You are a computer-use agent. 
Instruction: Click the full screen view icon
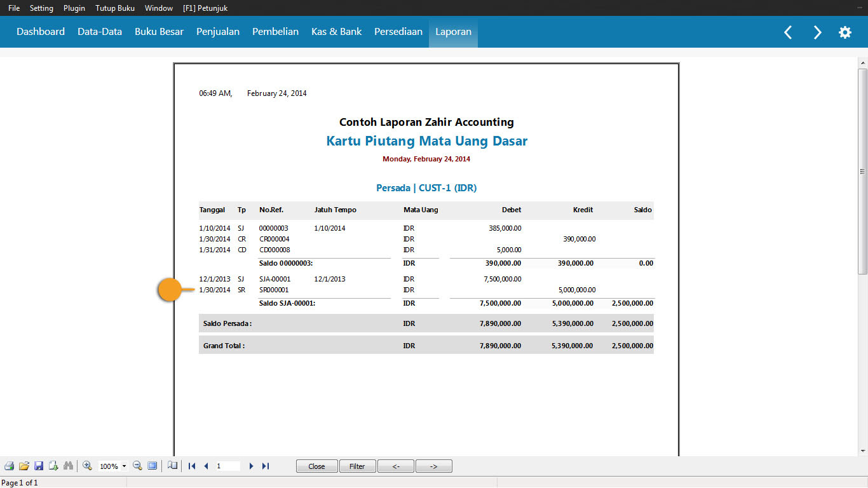(x=152, y=466)
